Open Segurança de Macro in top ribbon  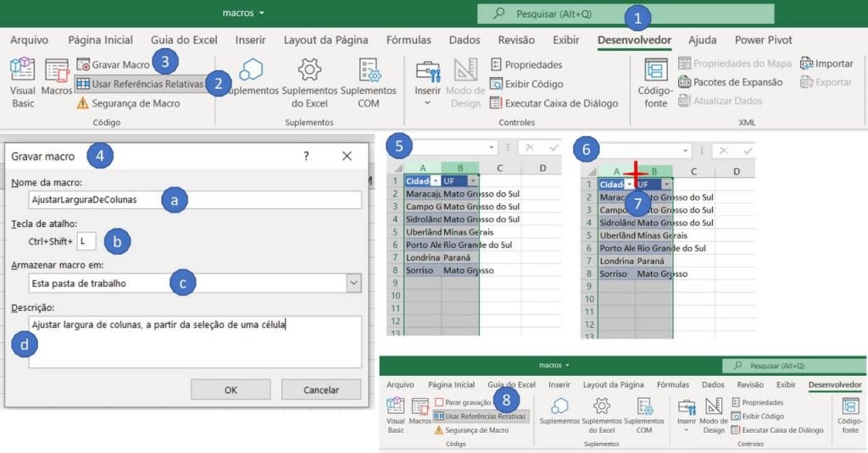pyautogui.click(x=129, y=103)
